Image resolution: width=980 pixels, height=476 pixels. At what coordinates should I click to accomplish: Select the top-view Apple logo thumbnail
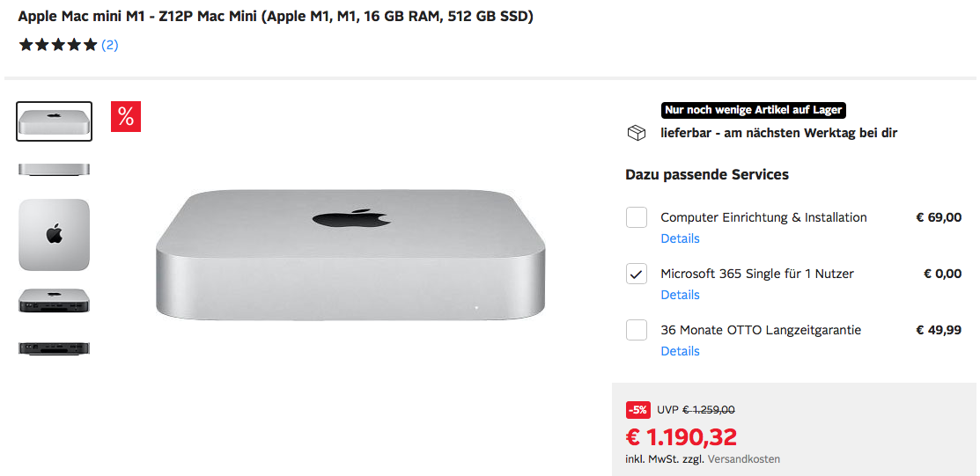coord(54,235)
